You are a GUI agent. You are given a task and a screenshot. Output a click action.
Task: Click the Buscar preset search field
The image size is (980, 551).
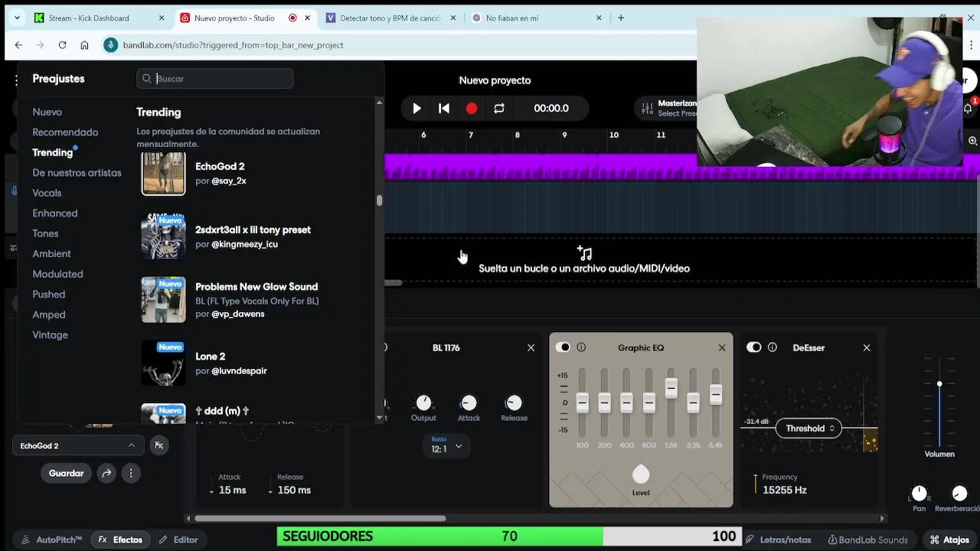[x=215, y=79]
